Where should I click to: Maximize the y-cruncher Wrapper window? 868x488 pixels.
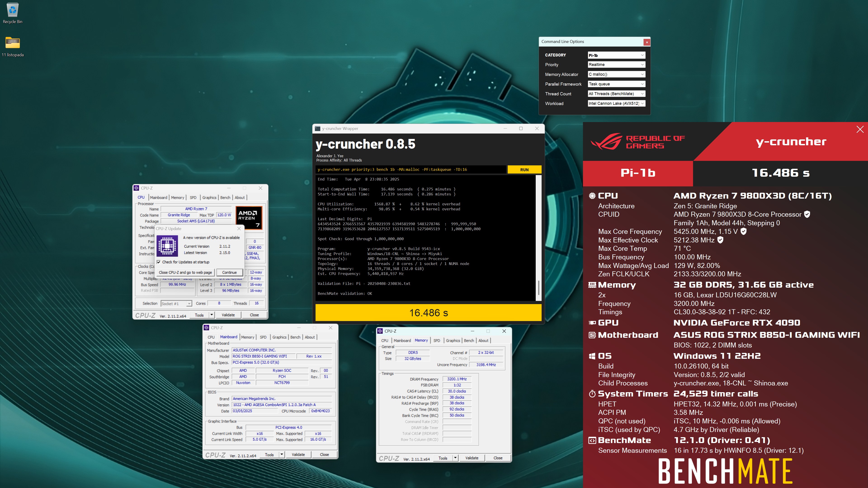(x=521, y=128)
